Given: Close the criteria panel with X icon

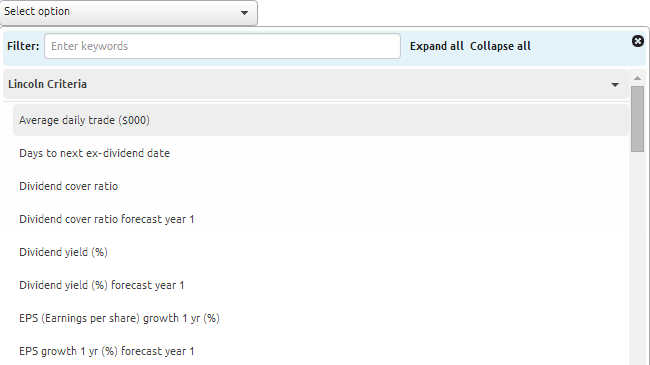Looking at the screenshot, I should (x=638, y=41).
